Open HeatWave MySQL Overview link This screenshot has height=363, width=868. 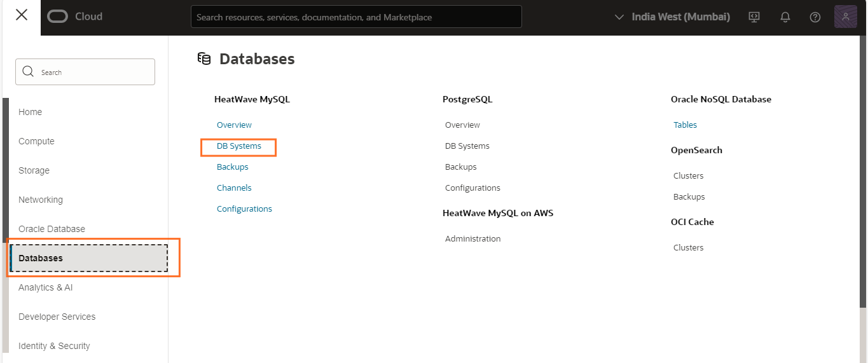[x=234, y=125]
